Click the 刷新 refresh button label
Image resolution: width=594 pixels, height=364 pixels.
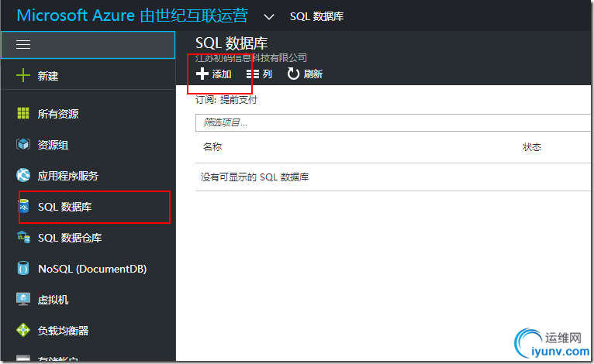click(313, 74)
